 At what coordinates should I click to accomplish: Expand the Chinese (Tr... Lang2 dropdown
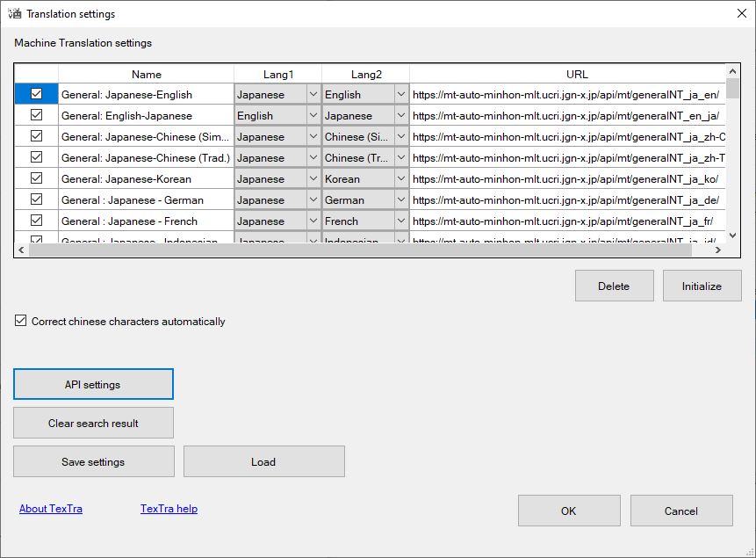pos(401,157)
